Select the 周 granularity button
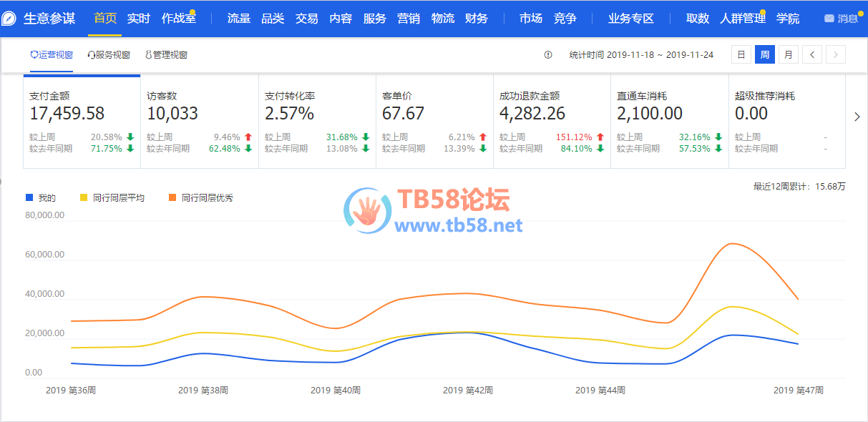 click(765, 54)
